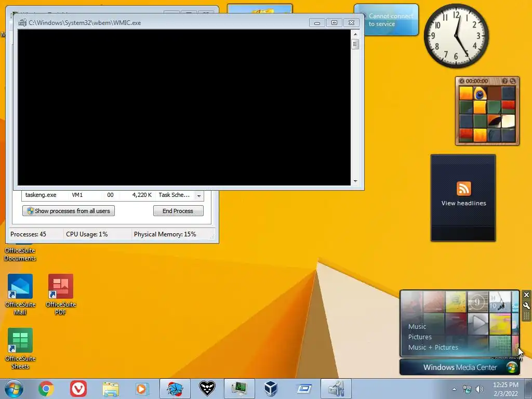The width and height of the screenshot is (532, 399).
Task: Open the pixel heart taskbar app
Action: (207, 389)
